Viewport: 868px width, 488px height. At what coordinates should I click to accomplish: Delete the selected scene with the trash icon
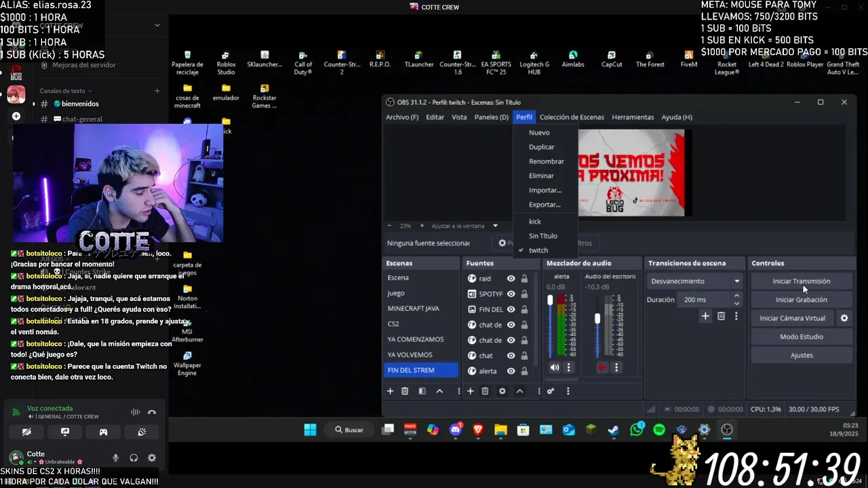pos(405,391)
